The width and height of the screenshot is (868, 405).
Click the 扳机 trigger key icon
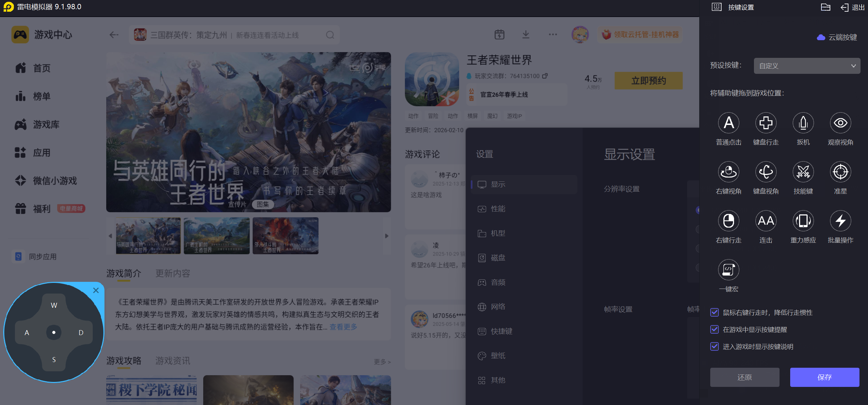[x=803, y=123]
